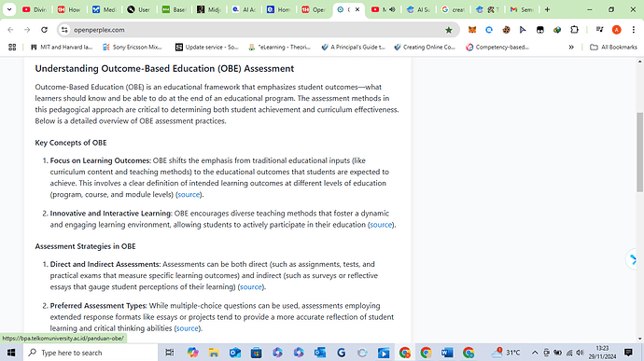This screenshot has width=644, height=361.
Task: Open the media controls button
Action: coord(599,30)
